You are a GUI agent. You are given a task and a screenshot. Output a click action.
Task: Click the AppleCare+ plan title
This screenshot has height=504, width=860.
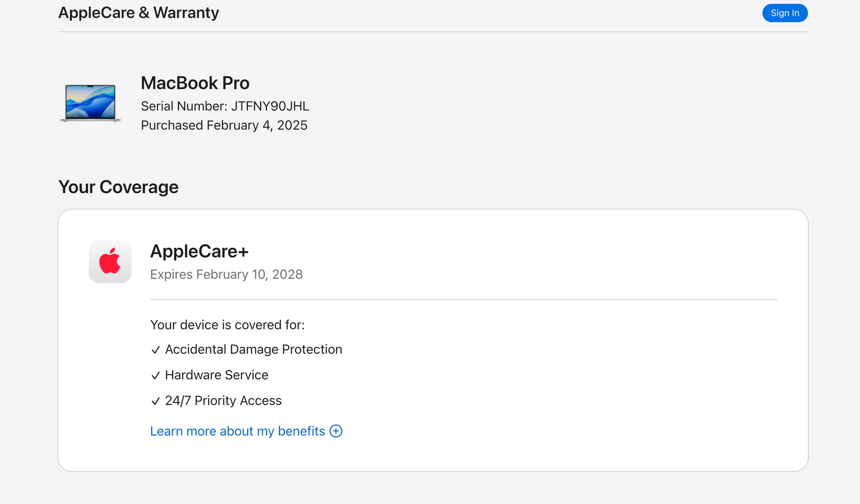[199, 251]
